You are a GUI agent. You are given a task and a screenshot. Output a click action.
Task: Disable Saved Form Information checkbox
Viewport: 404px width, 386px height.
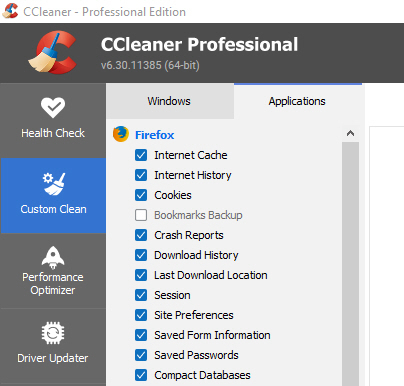pos(141,335)
